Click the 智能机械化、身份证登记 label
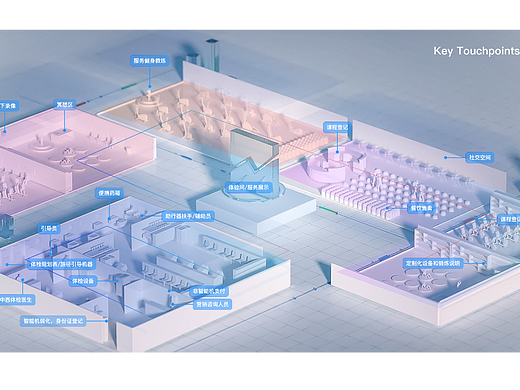This screenshot has width=520, height=390. point(53,321)
